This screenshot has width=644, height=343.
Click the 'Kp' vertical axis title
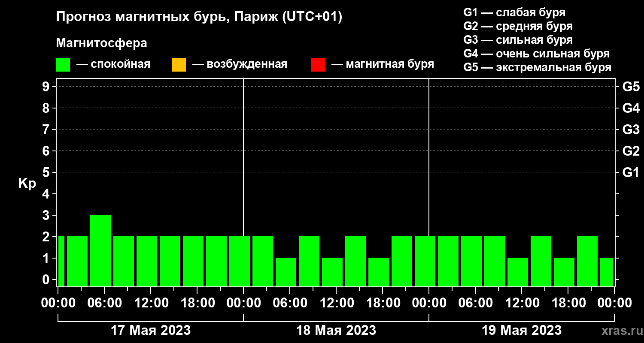(27, 184)
